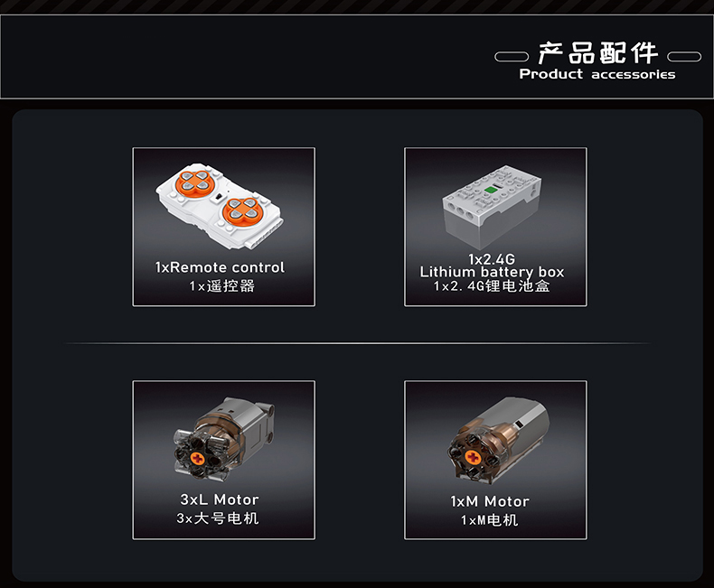Click the orange cross axle on L Motor
The width and height of the screenshot is (714, 588).
point(198,458)
